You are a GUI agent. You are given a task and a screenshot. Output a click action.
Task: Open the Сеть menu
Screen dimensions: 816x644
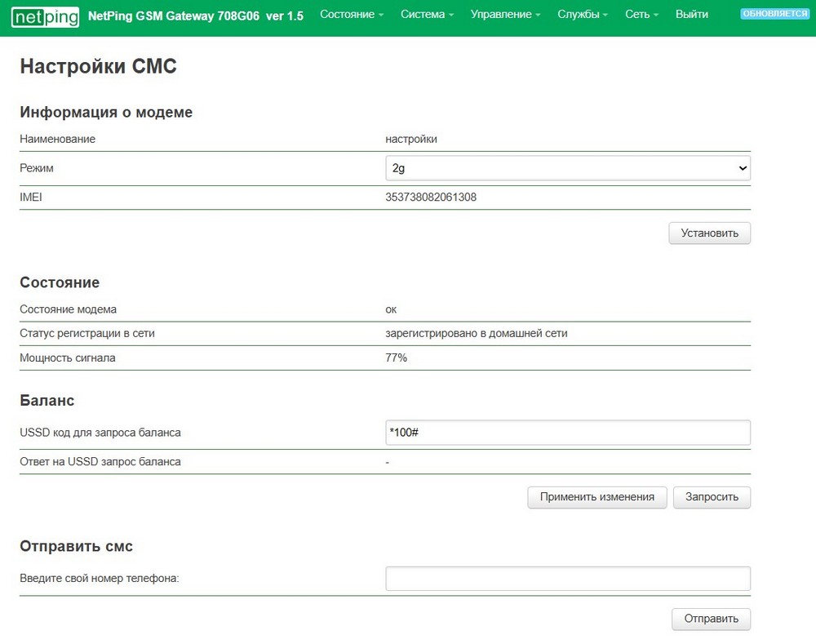[x=641, y=15]
